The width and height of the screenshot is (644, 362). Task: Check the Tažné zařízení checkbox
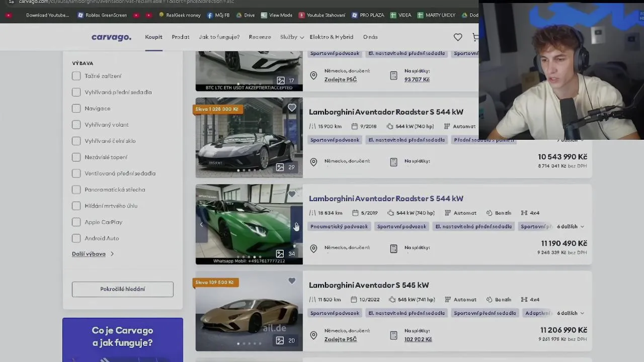pyautogui.click(x=76, y=76)
